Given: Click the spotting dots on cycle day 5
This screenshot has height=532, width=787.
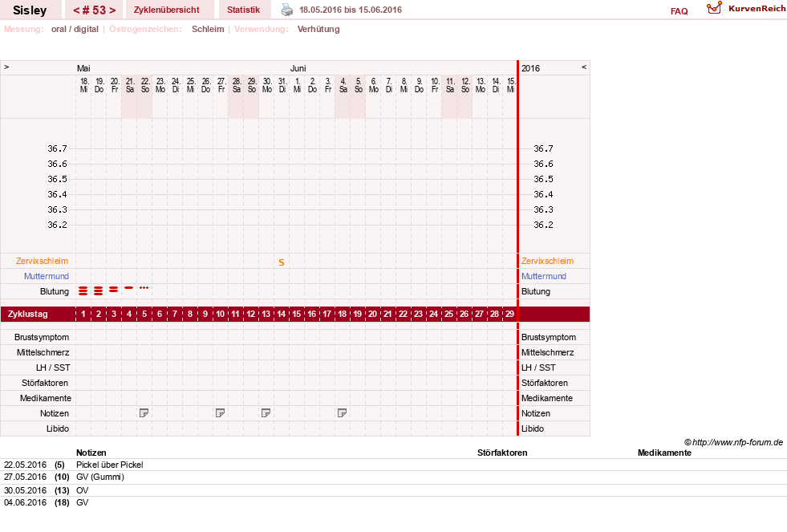Looking at the screenshot, I should 144,287.
